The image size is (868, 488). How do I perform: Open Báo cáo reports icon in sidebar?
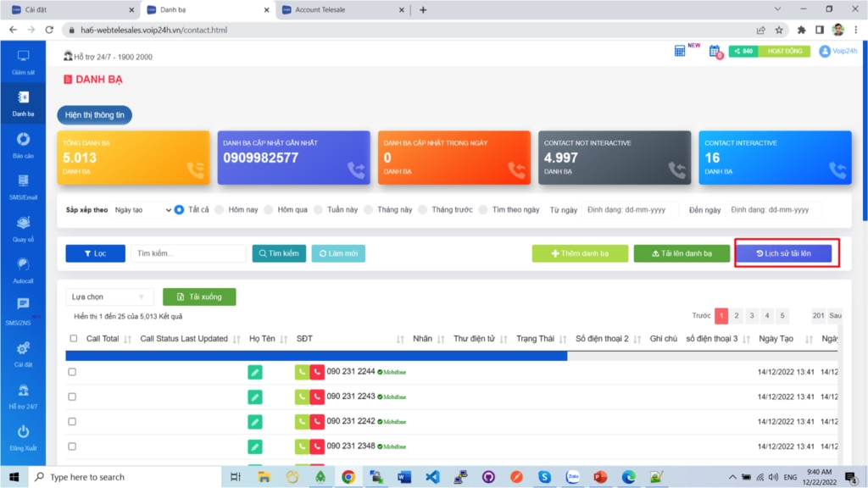[23, 144]
